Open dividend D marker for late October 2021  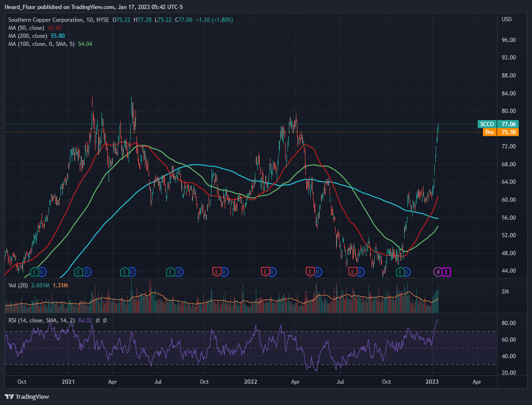click(224, 272)
